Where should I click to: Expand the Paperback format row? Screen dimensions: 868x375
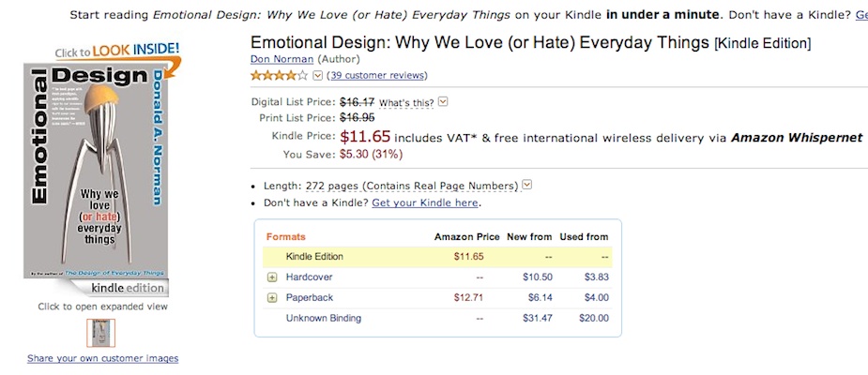(272, 297)
